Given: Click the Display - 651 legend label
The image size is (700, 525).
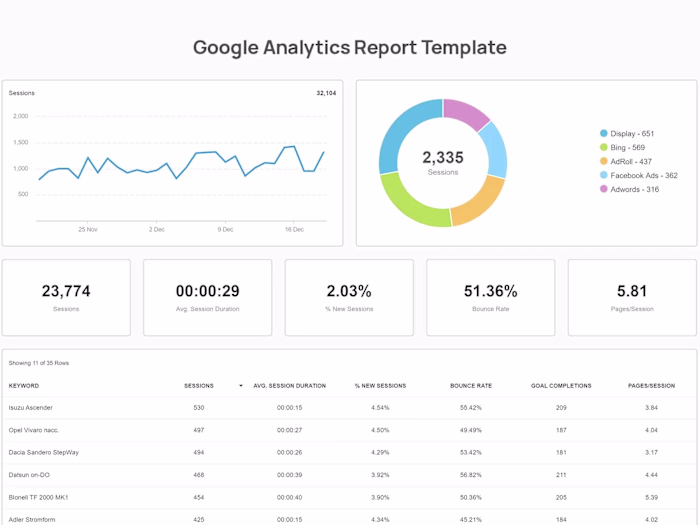Looking at the screenshot, I should (x=632, y=133).
